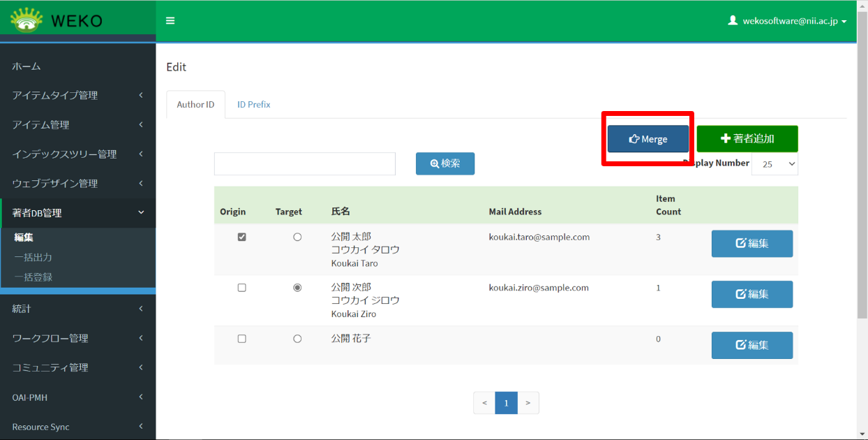Expand the ワークフロー管理 sidebar section

(77, 339)
